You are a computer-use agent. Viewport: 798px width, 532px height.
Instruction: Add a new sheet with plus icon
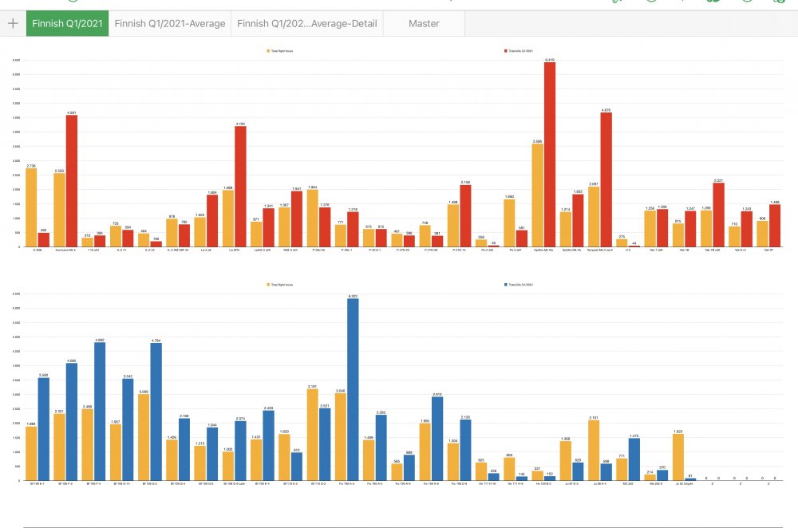coord(13,23)
